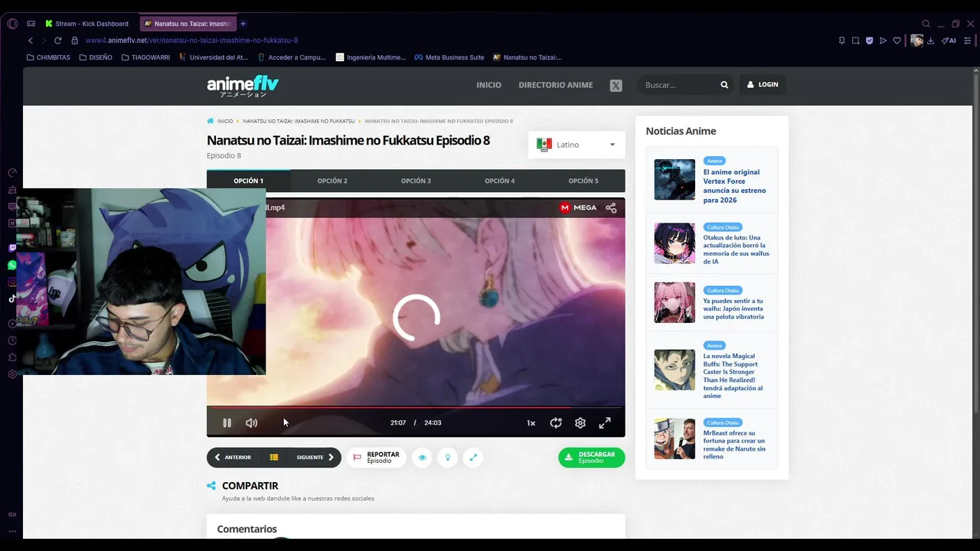980x551 pixels.
Task: Go back with the browser back arrow
Action: coord(31,41)
